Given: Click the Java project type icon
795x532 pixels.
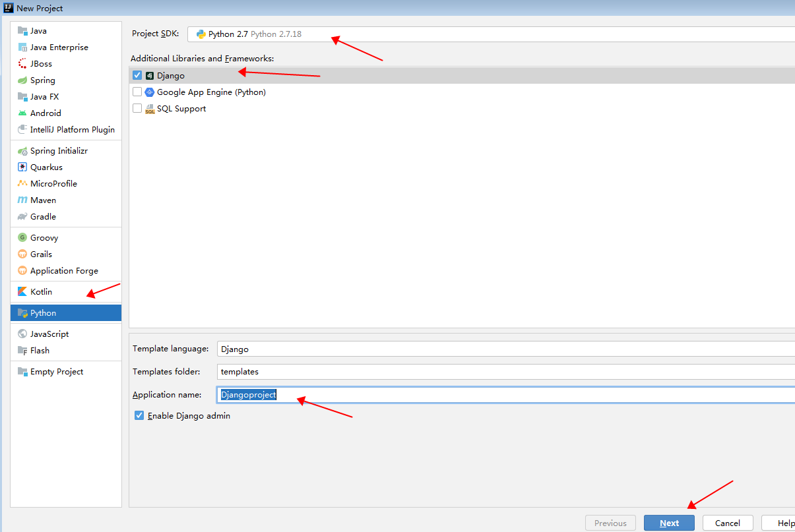Looking at the screenshot, I should pyautogui.click(x=22, y=31).
